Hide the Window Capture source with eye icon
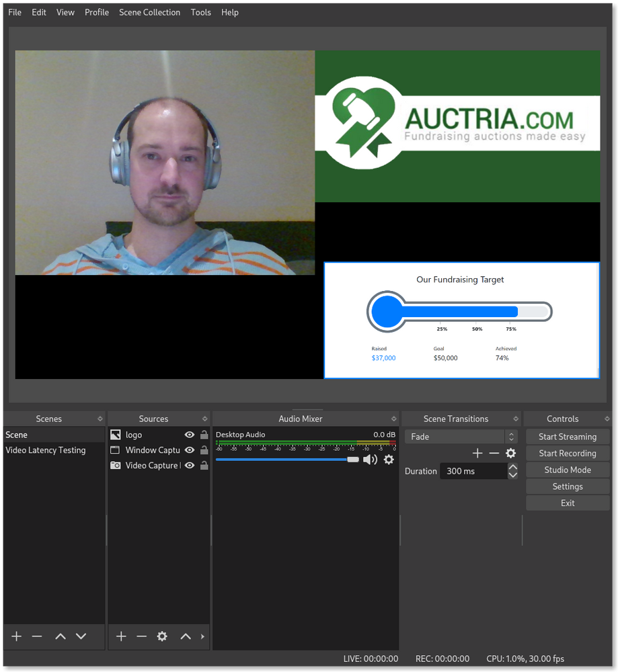This screenshot has width=618, height=672. tap(190, 450)
